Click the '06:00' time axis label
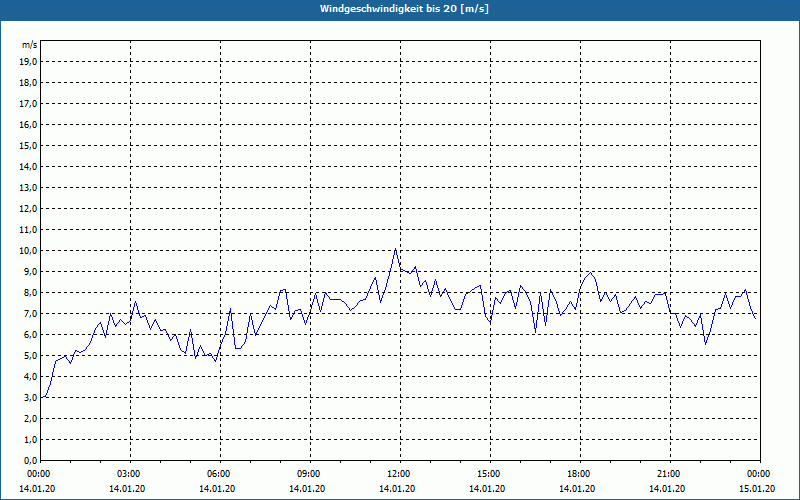 [x=220, y=474]
